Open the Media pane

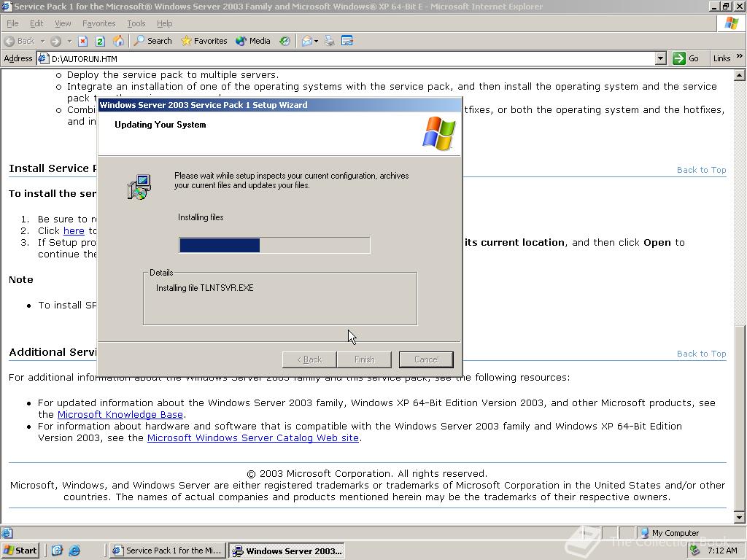[x=253, y=41]
